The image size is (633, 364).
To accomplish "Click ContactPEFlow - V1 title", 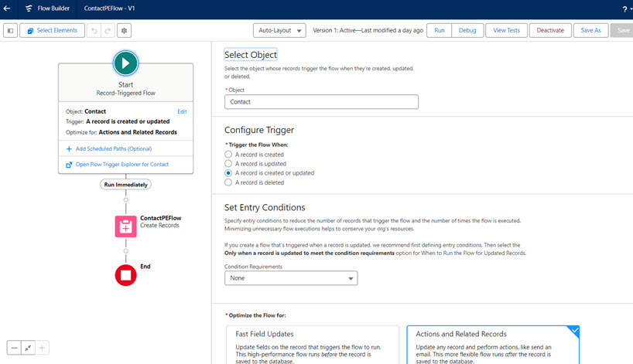I will click(x=109, y=8).
